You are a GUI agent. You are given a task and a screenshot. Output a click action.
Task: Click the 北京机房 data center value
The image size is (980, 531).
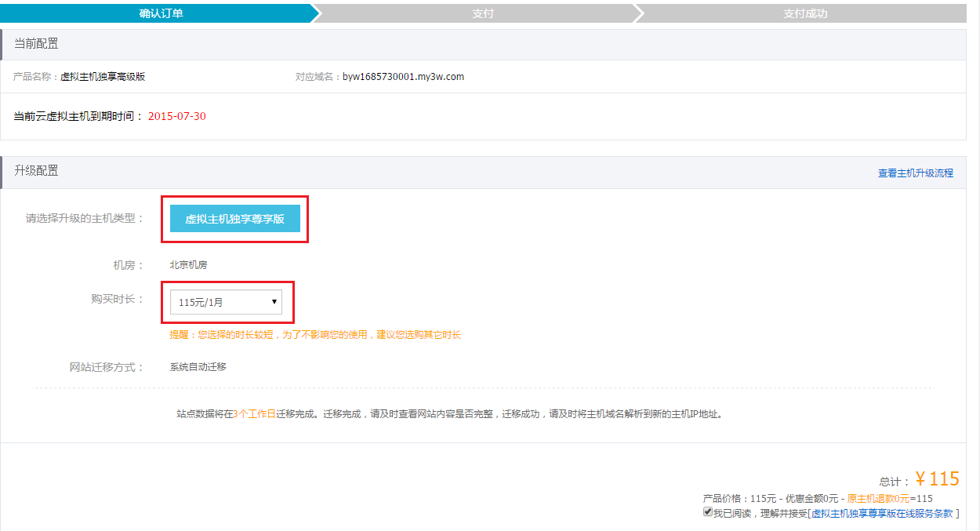188,265
